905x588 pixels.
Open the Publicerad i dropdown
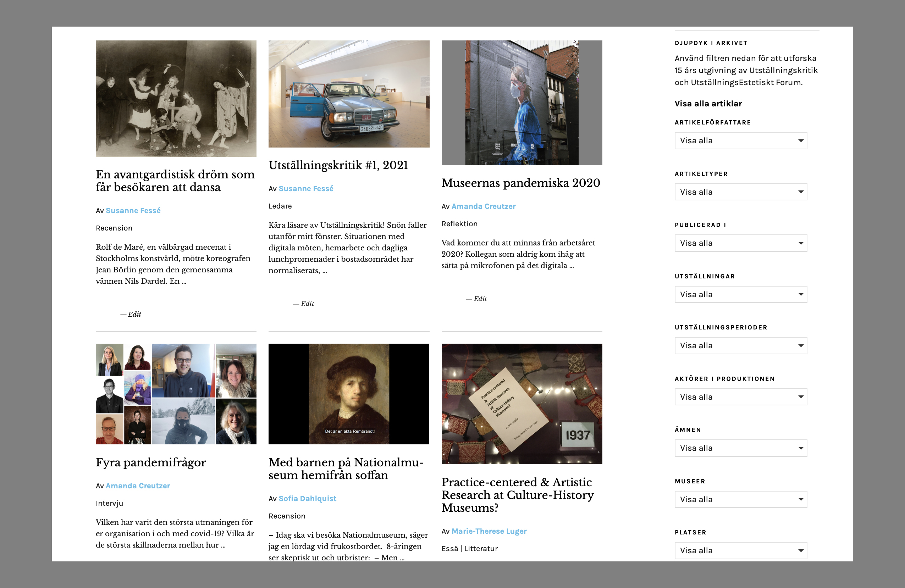pyautogui.click(x=740, y=243)
